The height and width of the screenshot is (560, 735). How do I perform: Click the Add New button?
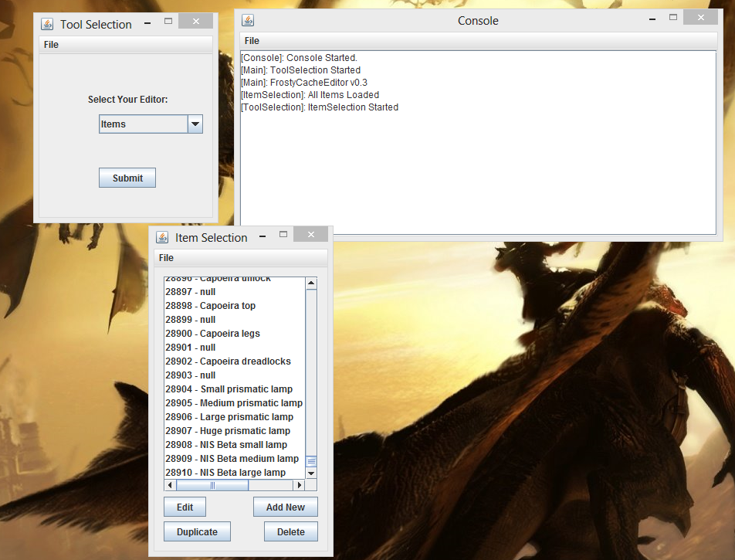point(286,507)
